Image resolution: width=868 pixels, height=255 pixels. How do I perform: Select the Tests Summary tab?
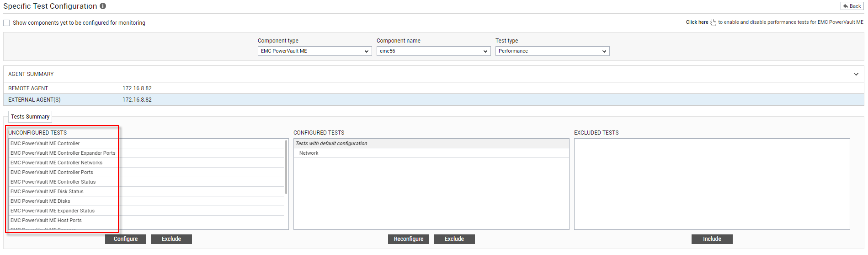[x=30, y=117]
